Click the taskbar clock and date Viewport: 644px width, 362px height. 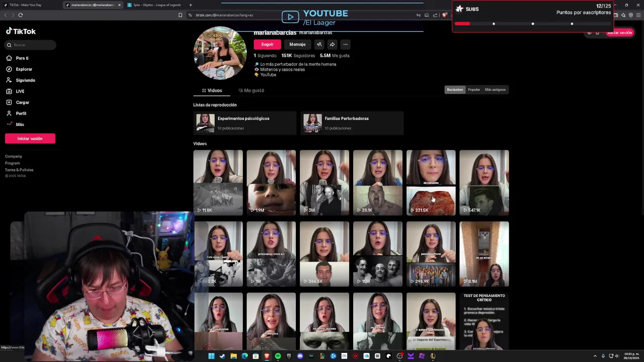(x=631, y=356)
